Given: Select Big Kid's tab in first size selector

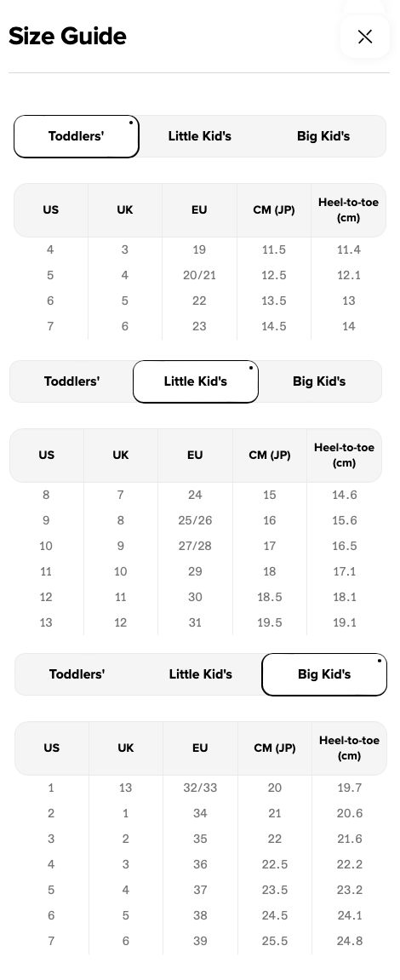Looking at the screenshot, I should [x=323, y=136].
